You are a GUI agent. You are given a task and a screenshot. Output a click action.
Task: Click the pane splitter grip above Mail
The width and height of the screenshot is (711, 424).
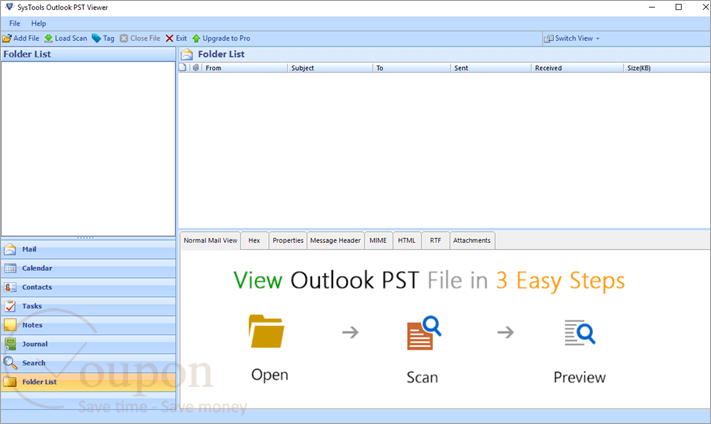coord(86,238)
